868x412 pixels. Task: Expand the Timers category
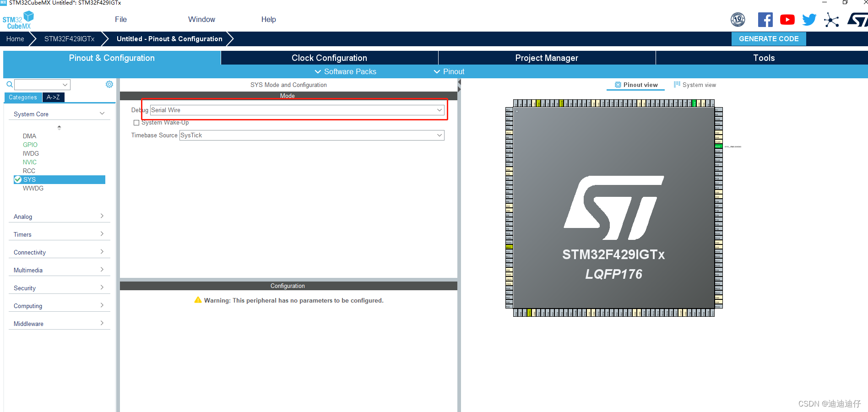click(59, 234)
